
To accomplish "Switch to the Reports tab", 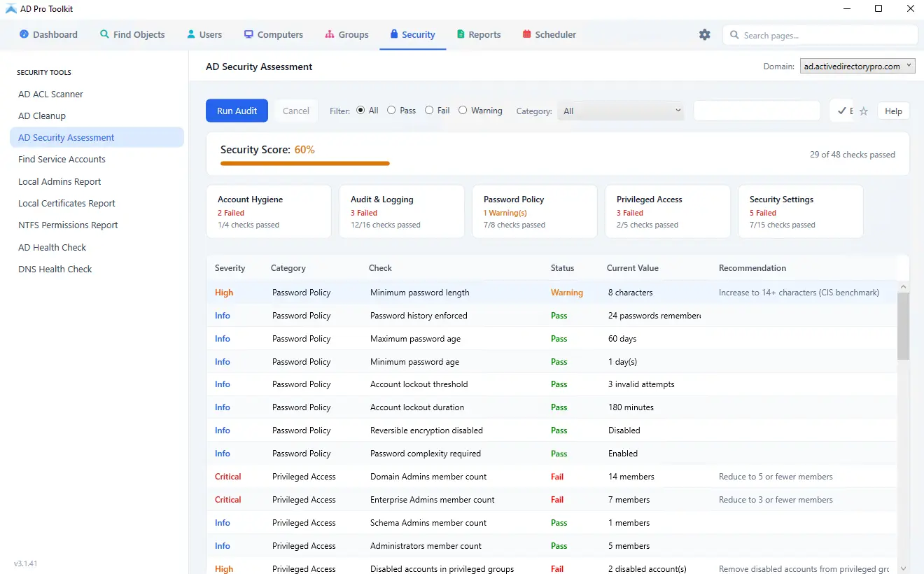I will tap(479, 34).
